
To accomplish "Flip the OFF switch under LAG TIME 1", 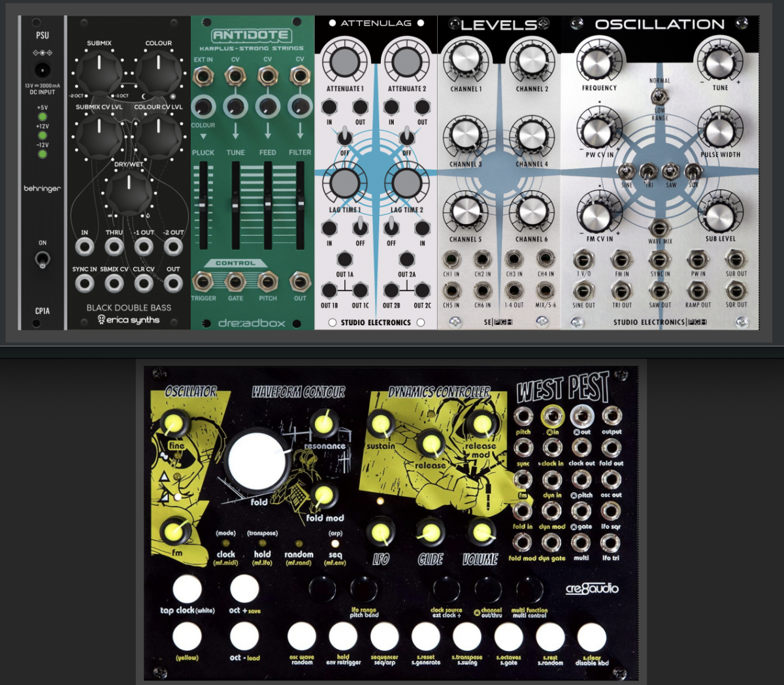I will (360, 228).
